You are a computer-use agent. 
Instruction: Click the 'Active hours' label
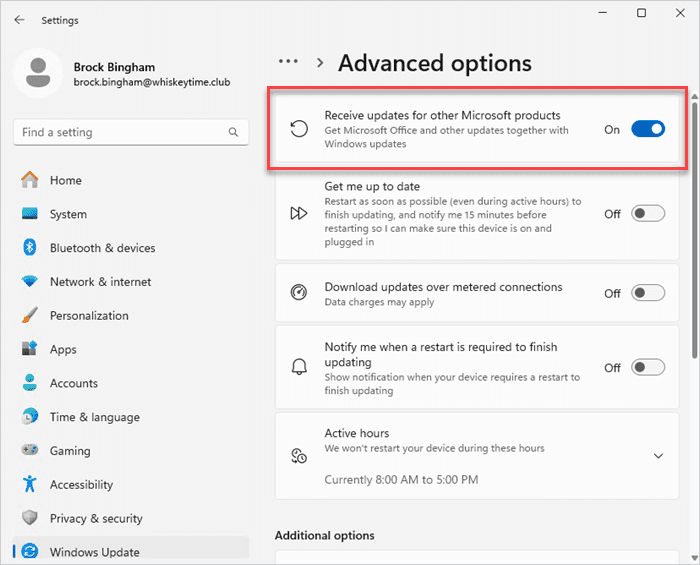[357, 433]
